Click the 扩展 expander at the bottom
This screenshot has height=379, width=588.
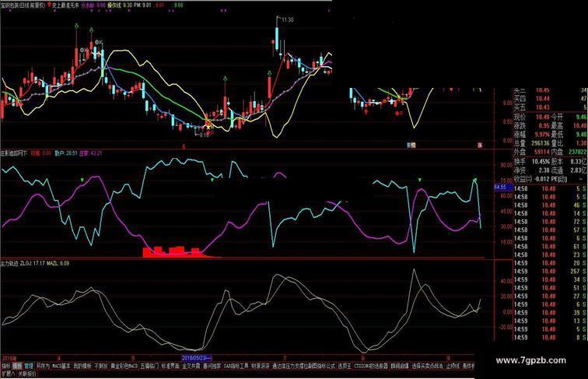click(8, 374)
